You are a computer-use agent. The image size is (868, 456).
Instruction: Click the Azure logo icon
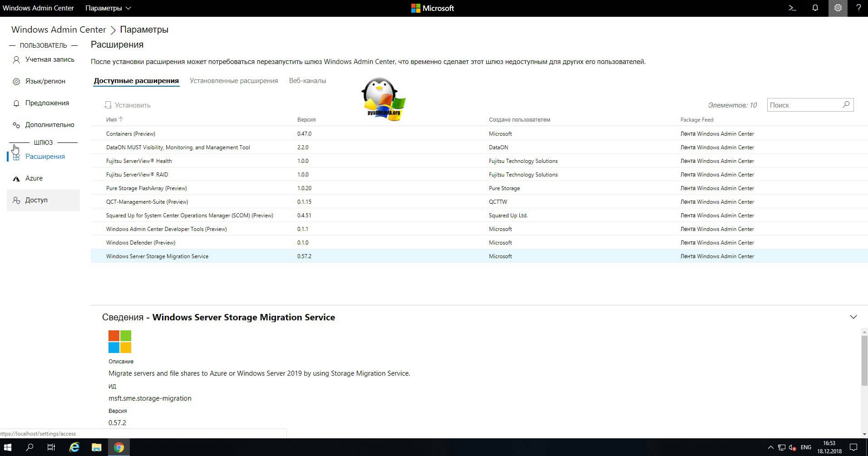(16, 178)
